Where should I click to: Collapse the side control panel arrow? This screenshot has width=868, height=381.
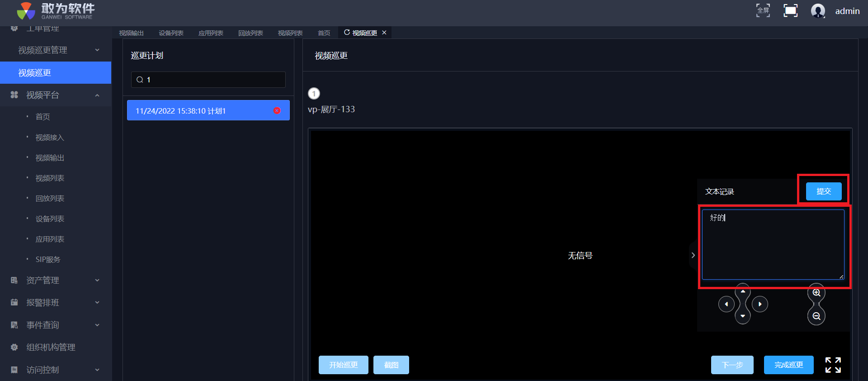click(693, 255)
